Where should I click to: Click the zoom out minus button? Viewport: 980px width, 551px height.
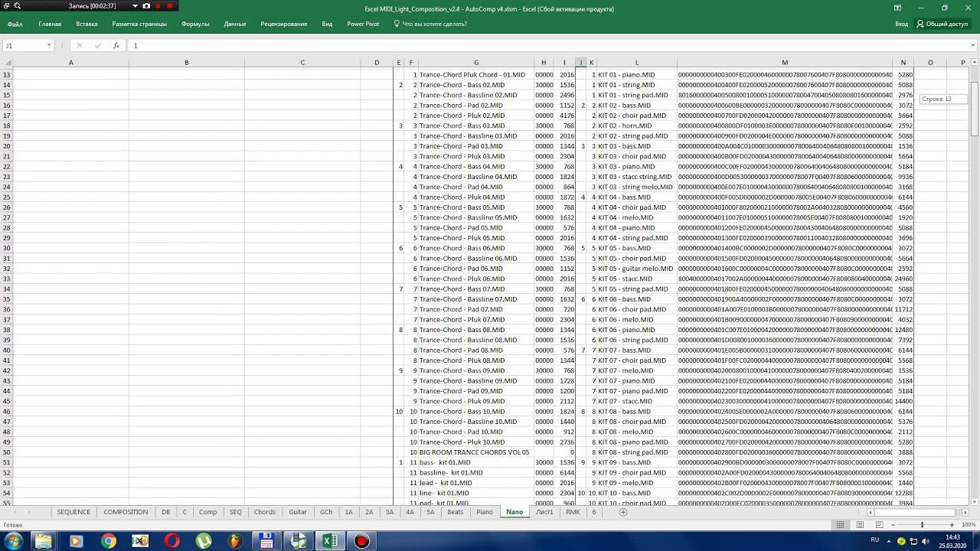pos(893,525)
